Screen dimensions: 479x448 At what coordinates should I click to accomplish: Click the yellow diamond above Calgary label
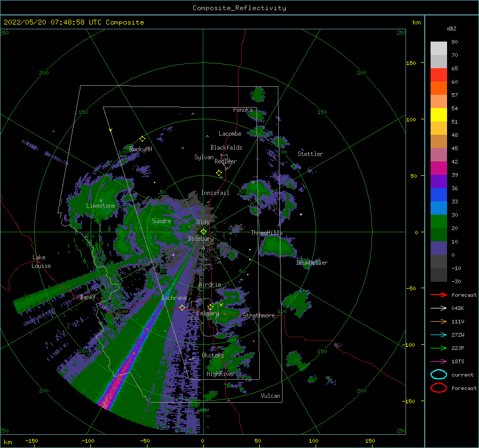click(210, 307)
